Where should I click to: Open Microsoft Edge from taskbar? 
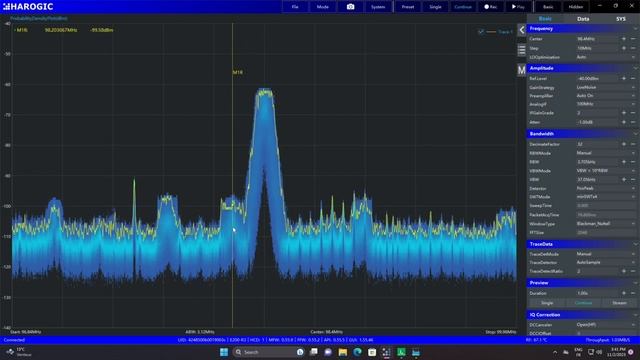click(357, 352)
